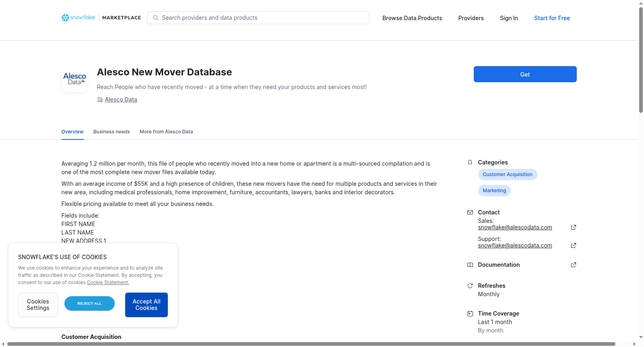Click the horizontal scrollbar thumb

point(311,344)
